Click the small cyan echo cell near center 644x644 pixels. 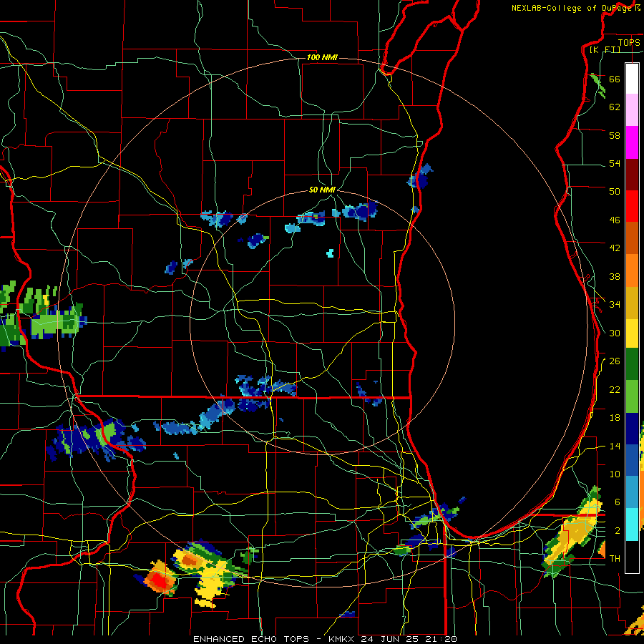point(330,253)
